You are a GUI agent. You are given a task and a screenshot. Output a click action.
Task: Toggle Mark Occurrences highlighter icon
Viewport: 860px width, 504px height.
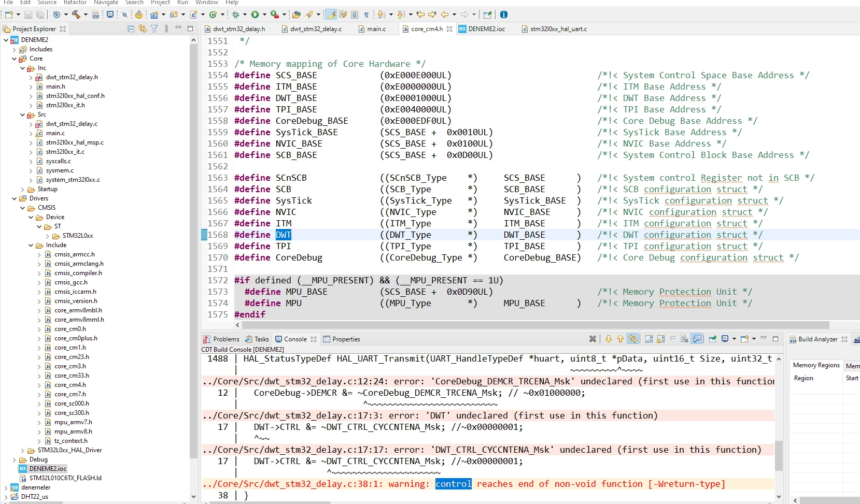point(331,15)
